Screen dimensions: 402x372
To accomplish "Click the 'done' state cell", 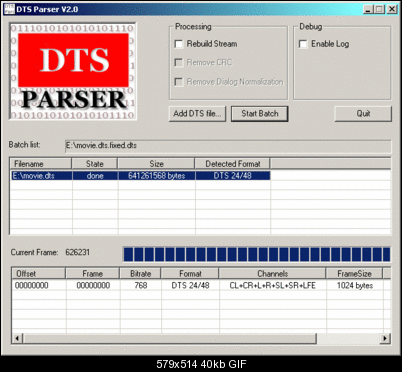I will click(x=95, y=176).
